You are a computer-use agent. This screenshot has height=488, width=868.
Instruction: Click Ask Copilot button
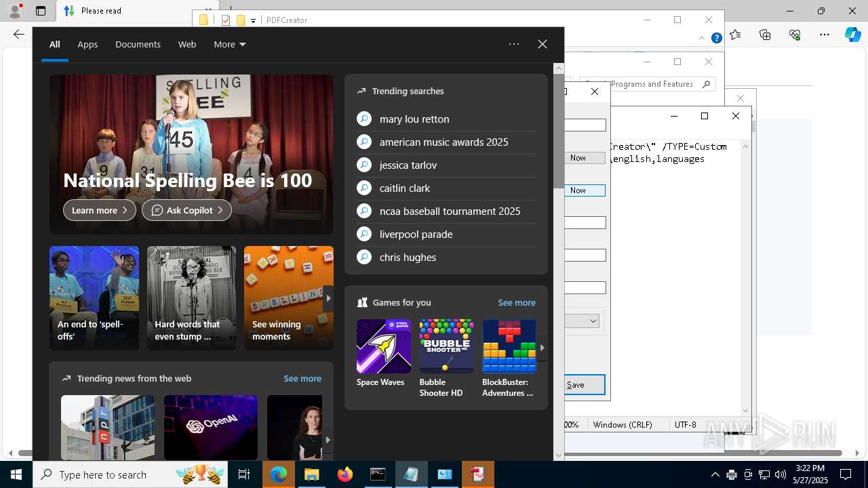pos(186,210)
